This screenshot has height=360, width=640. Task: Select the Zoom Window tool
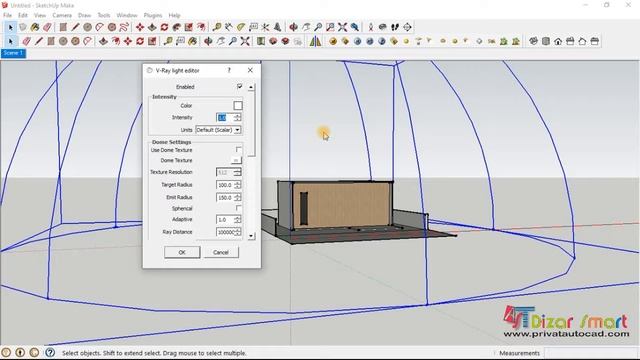click(x=330, y=27)
